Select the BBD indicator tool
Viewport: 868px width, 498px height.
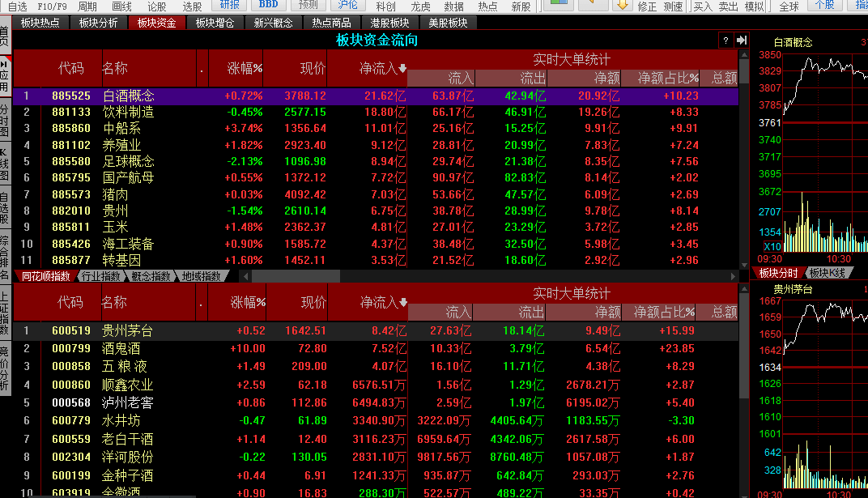pos(267,6)
